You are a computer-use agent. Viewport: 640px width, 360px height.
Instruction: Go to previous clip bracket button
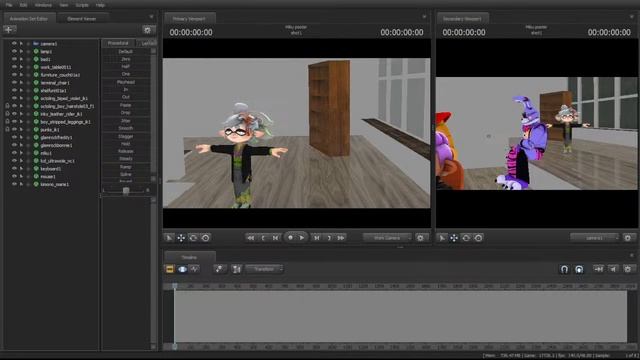(263, 238)
